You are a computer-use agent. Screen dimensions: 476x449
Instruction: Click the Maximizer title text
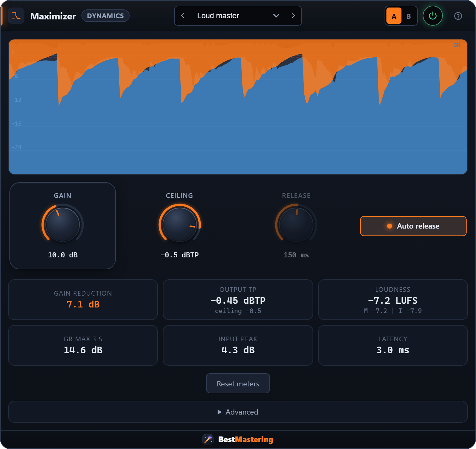pos(53,16)
